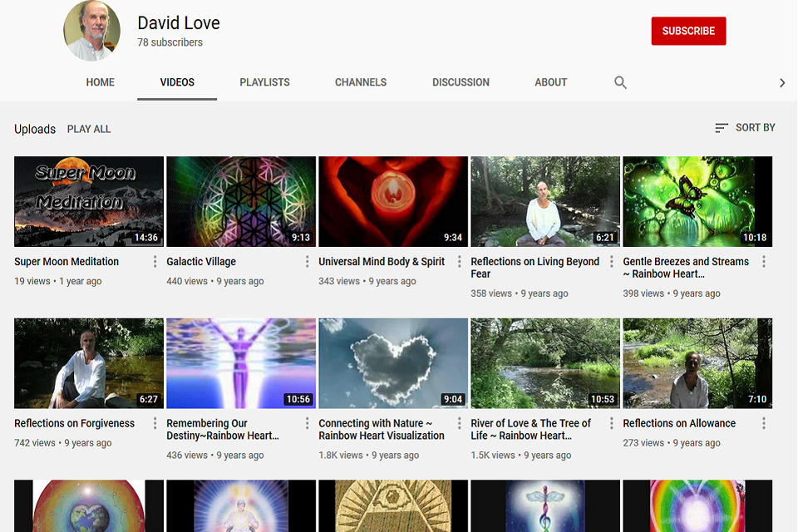Image resolution: width=798 pixels, height=532 pixels.
Task: Play the candle heart-hands thumbnail
Action: coord(393,202)
